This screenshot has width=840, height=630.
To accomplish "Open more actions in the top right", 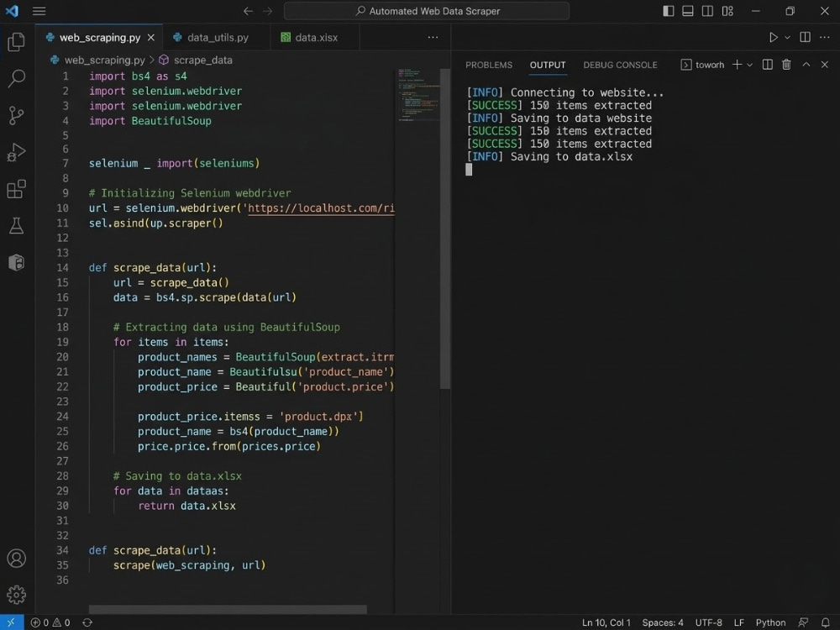I will (x=825, y=37).
